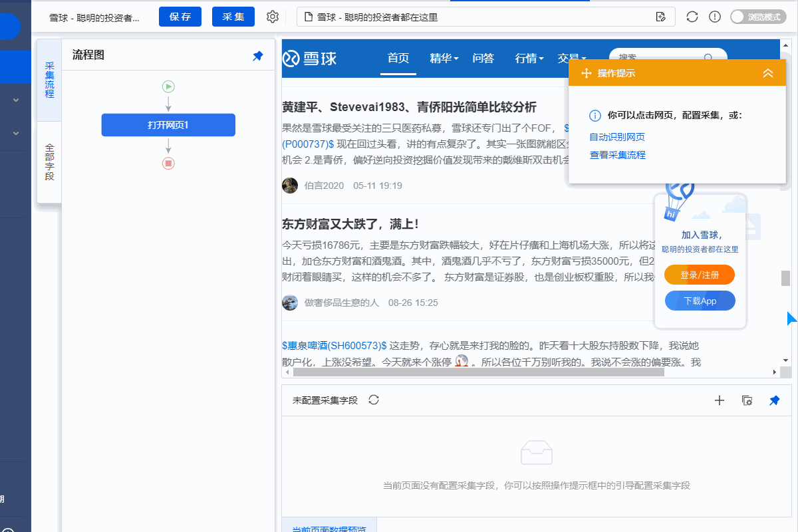This screenshot has height=532, width=798.
Task: Open the (P000737)$ fund link
Action: tap(308, 144)
